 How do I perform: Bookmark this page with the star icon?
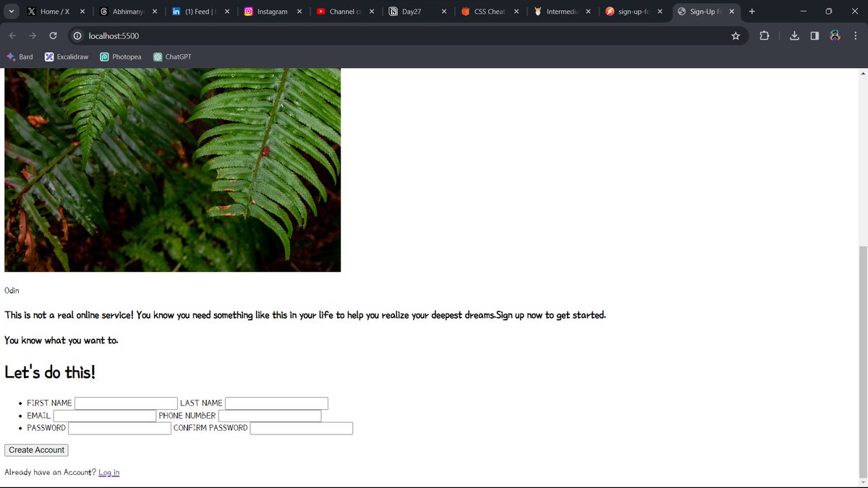736,35
